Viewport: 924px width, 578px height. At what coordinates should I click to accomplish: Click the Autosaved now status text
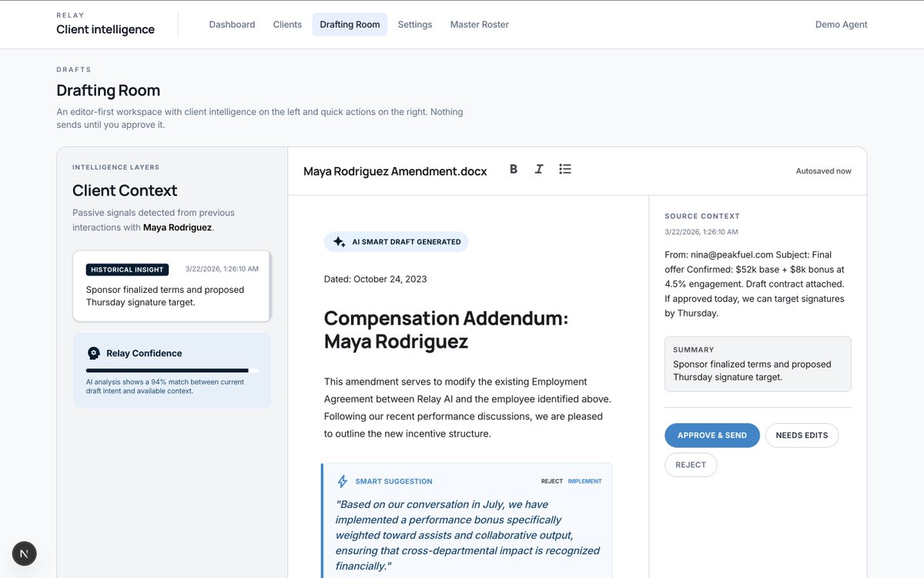point(823,171)
